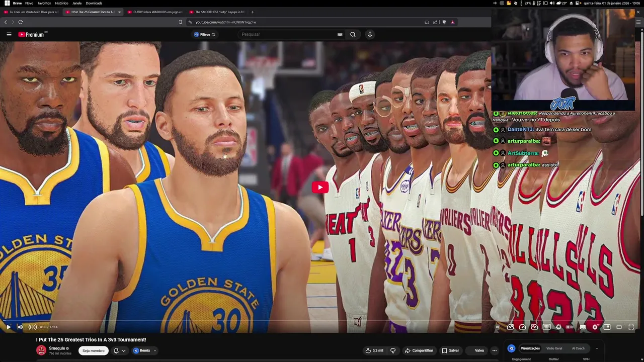Go to YouTube Premium home logo

pos(31,34)
